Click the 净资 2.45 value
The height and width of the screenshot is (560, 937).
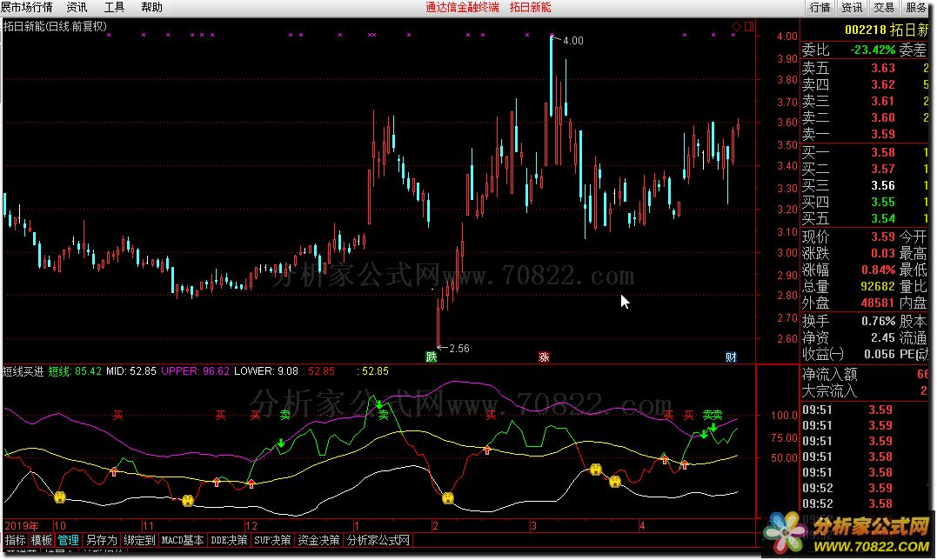click(x=882, y=338)
